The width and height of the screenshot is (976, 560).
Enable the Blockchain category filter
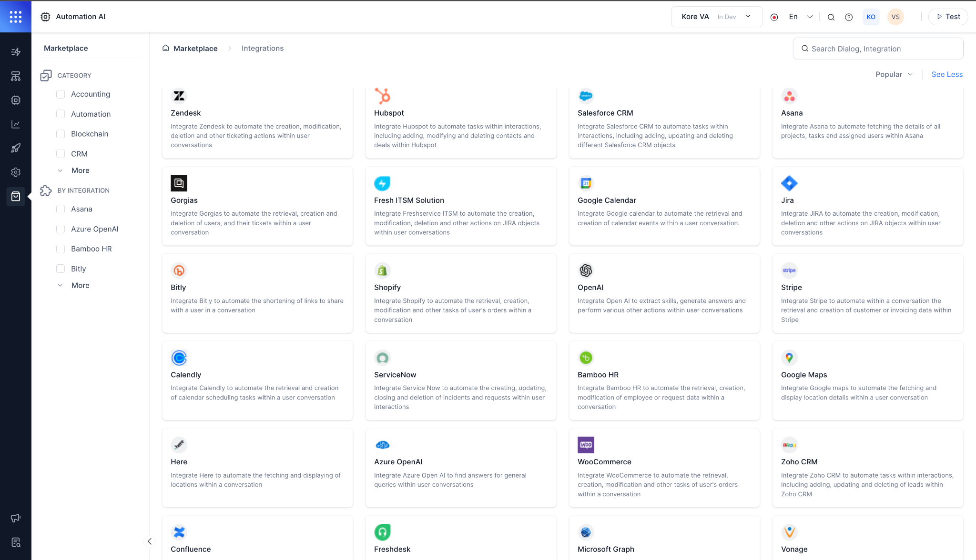click(x=61, y=134)
